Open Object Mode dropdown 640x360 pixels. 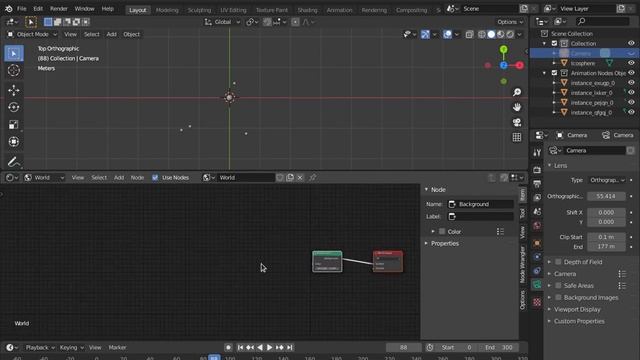point(32,34)
